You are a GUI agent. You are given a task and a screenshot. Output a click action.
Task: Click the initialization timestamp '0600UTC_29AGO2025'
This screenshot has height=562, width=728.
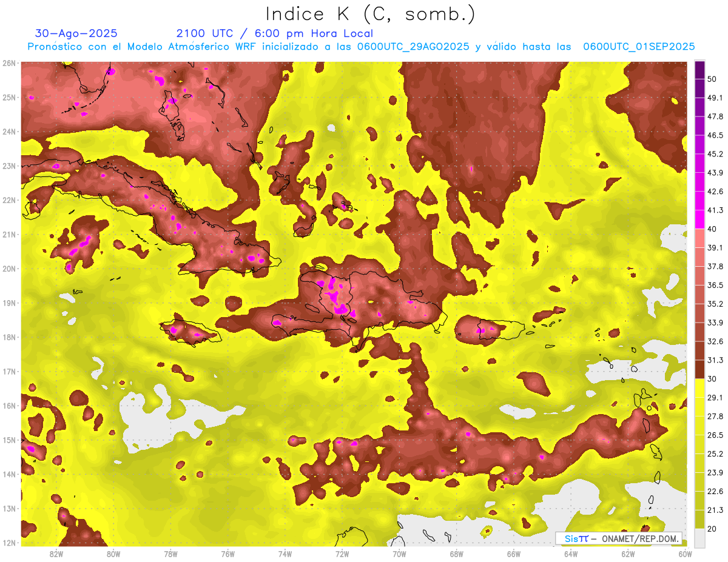pos(413,47)
